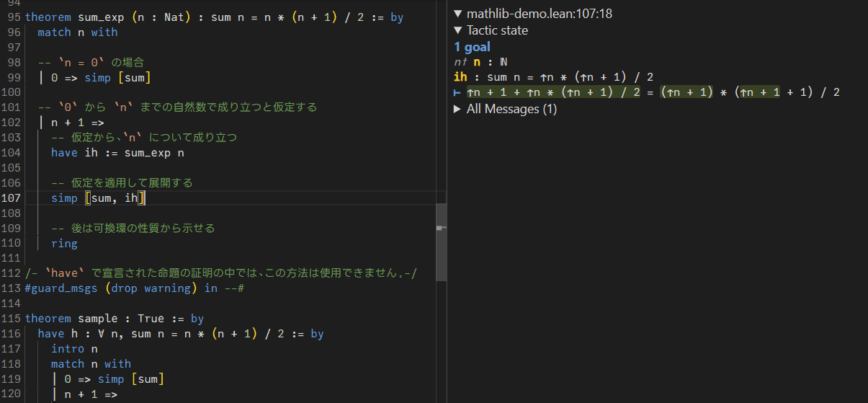Click 'ring' tactic on line 110
Image resolution: width=868 pixels, height=403 pixels.
click(x=64, y=244)
